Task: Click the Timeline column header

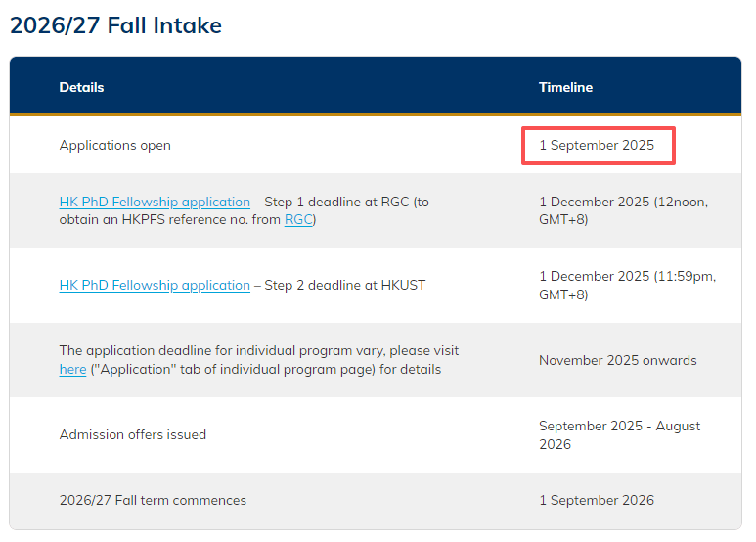Action: pos(565,87)
